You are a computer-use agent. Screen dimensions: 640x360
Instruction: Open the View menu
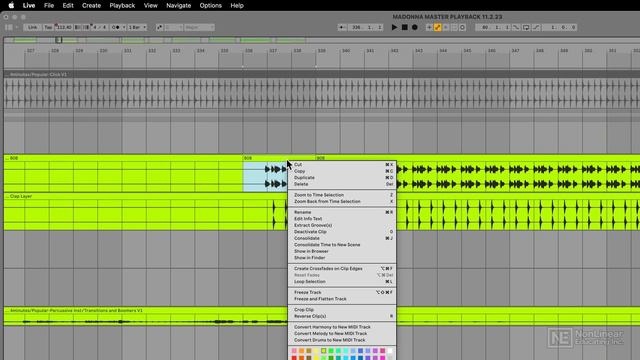(150, 5)
